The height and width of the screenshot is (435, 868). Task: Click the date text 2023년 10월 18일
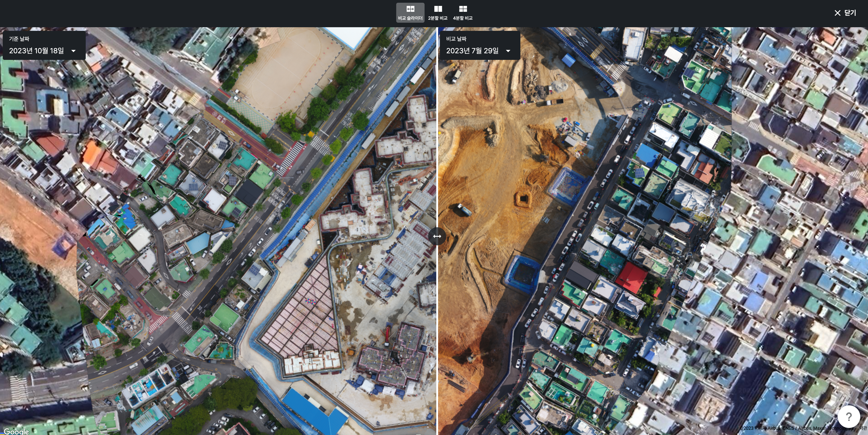pyautogui.click(x=36, y=51)
